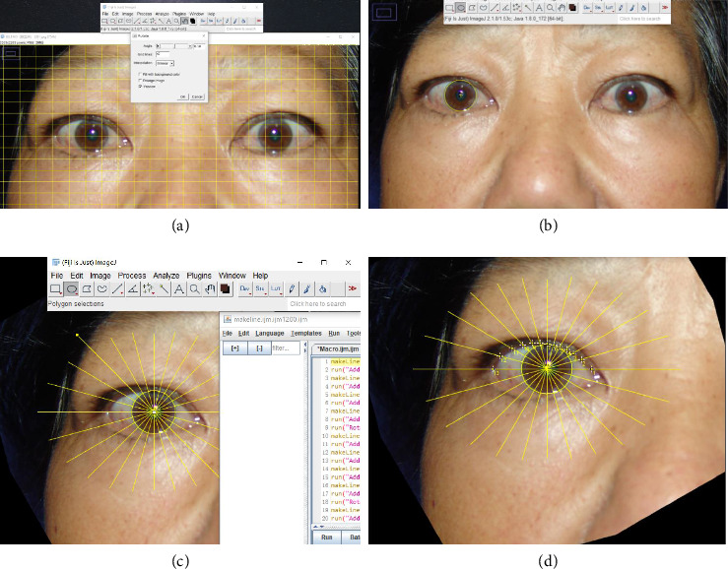Click the filter text field in macro editor
This screenshot has height=569, width=728.
tap(286, 348)
